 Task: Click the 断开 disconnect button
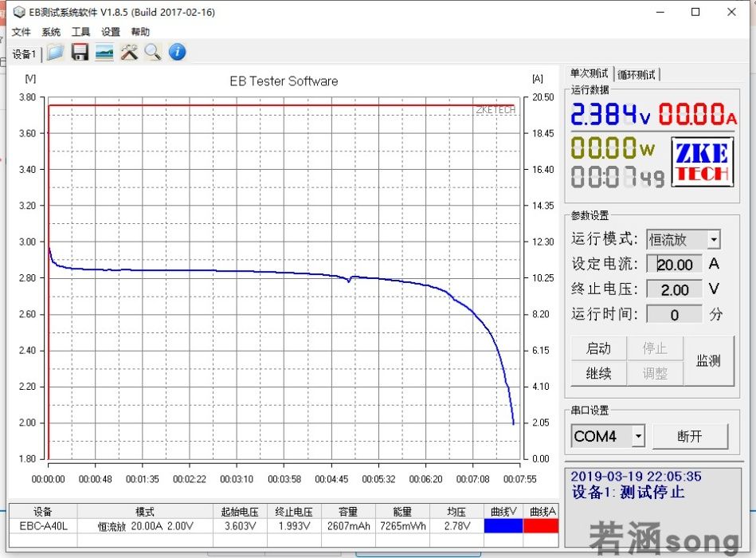point(690,436)
